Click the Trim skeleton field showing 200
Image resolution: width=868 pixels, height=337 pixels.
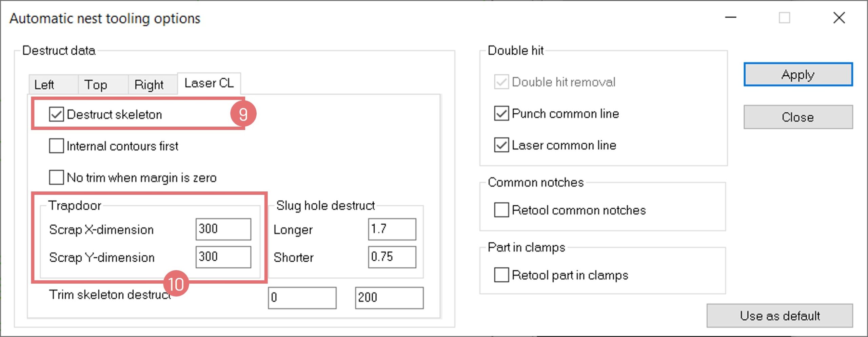[x=389, y=298]
